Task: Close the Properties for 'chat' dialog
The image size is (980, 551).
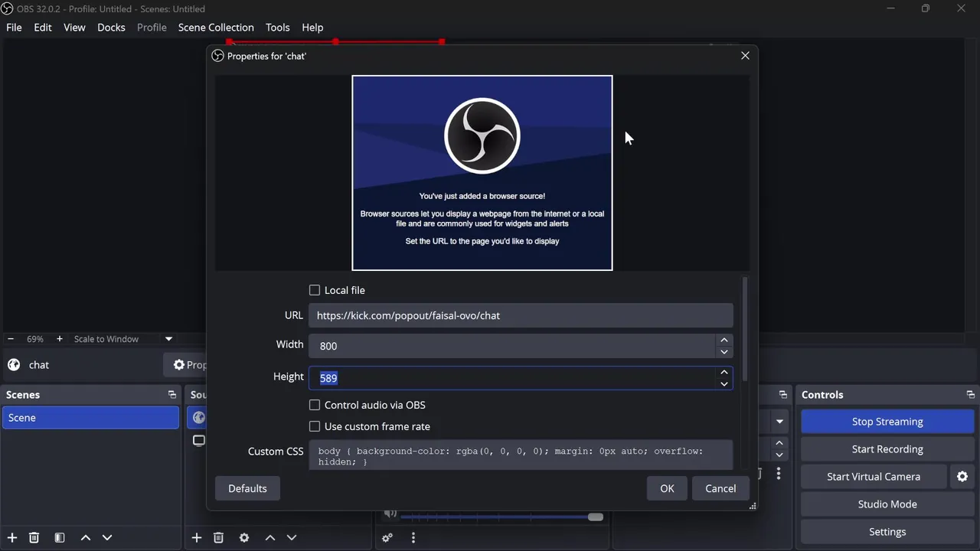Action: 745,56
